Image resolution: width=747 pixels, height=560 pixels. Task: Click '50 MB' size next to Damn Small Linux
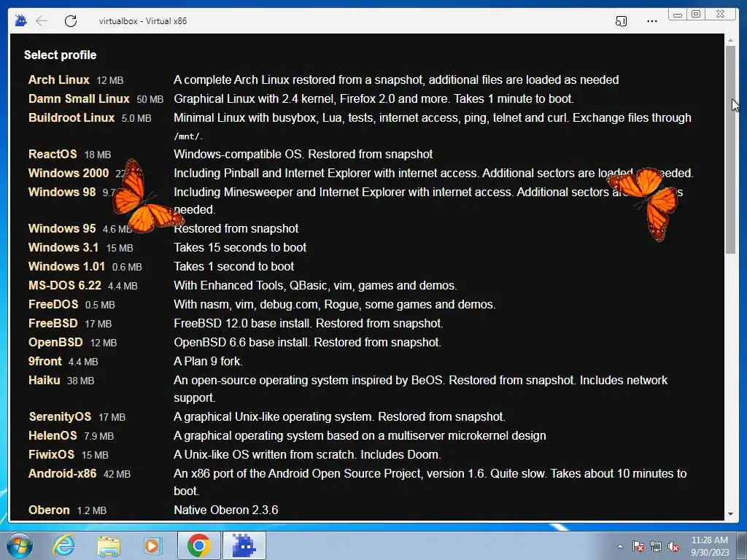[x=150, y=99]
